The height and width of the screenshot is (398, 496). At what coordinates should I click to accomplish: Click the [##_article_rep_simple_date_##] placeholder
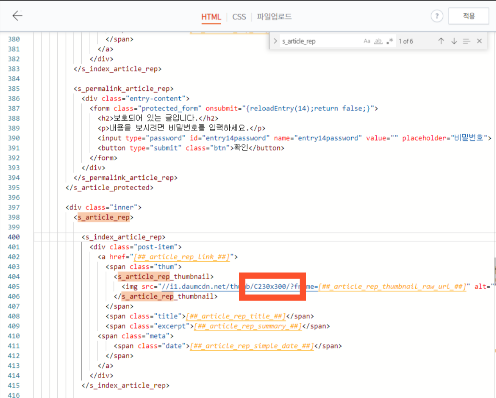click(252, 346)
